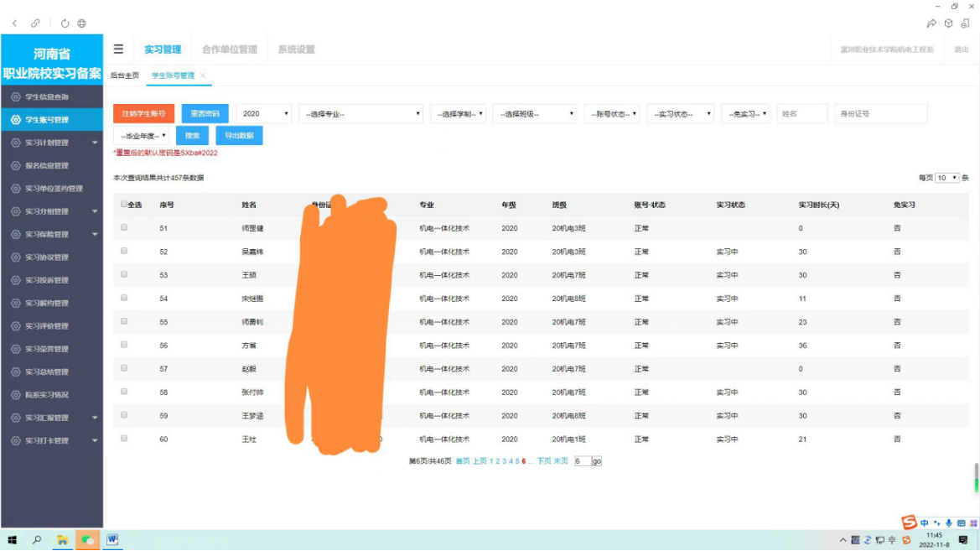
Task: Switch to the 后台主页 tab
Action: (x=125, y=75)
